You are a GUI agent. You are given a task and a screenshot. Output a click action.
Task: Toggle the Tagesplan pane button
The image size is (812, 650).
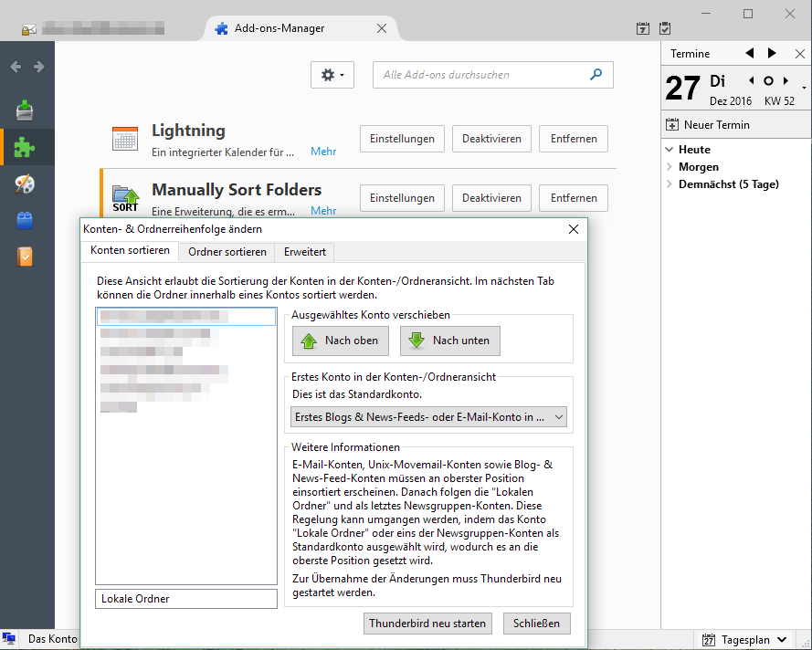[744, 640]
